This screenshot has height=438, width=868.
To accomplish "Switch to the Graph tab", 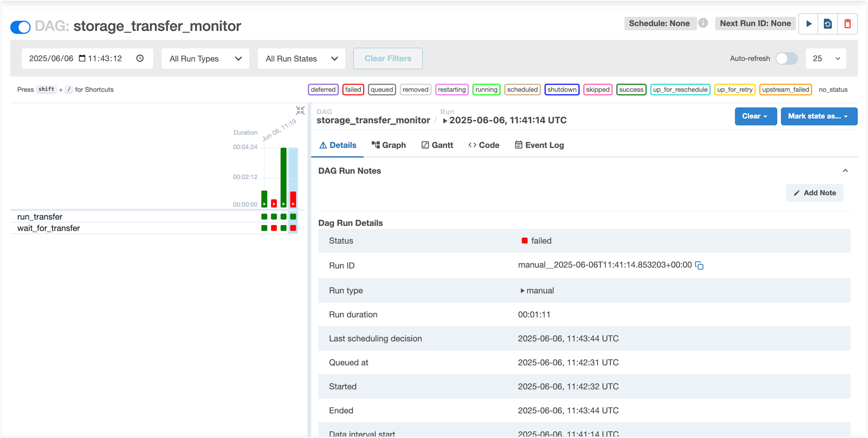I will [389, 145].
